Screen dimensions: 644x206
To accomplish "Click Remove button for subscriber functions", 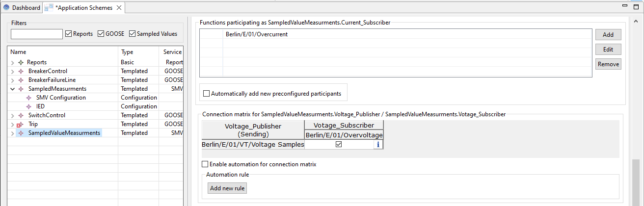I will (608, 64).
